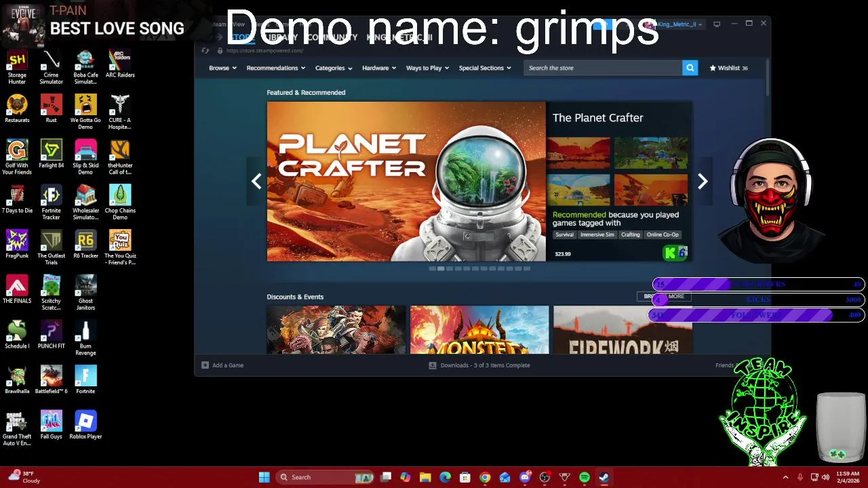
Task: Select the Golf With Your Friends icon
Action: [x=17, y=157]
